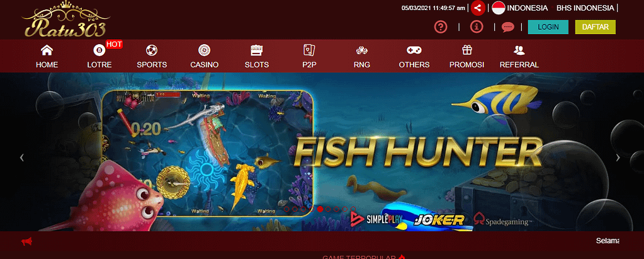The image size is (644, 259).
Task: Select the eighth carousel dot
Action: pyautogui.click(x=344, y=209)
